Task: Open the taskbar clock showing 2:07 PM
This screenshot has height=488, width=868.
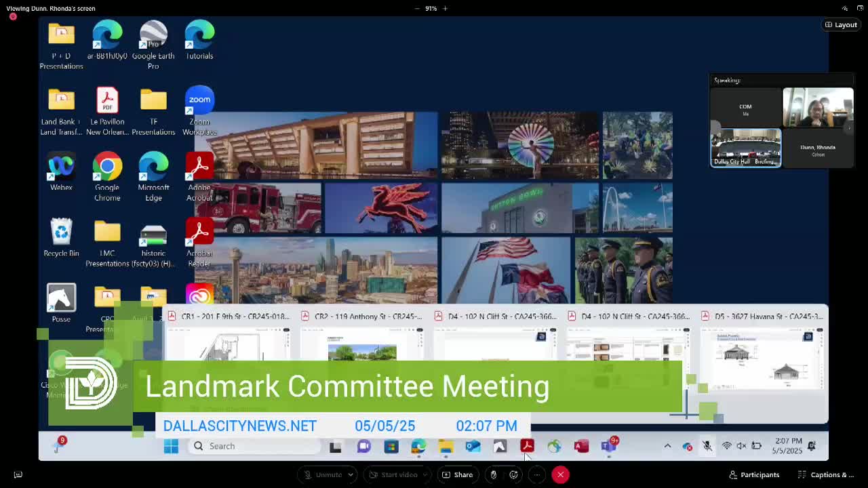Action: [x=789, y=446]
